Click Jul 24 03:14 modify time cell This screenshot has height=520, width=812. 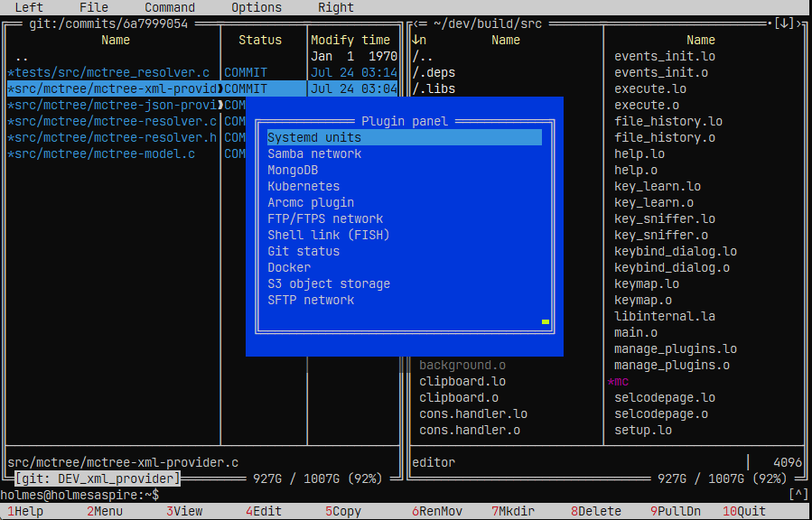[354, 72]
